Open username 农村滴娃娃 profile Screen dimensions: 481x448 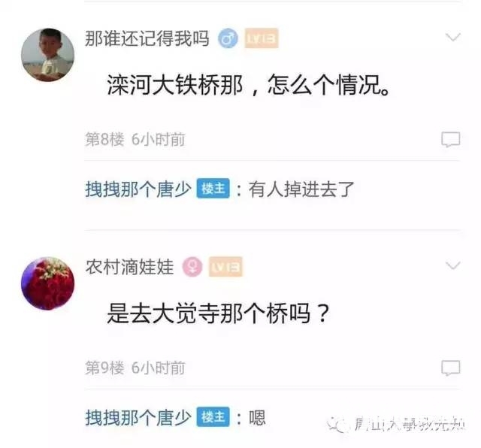point(129,267)
